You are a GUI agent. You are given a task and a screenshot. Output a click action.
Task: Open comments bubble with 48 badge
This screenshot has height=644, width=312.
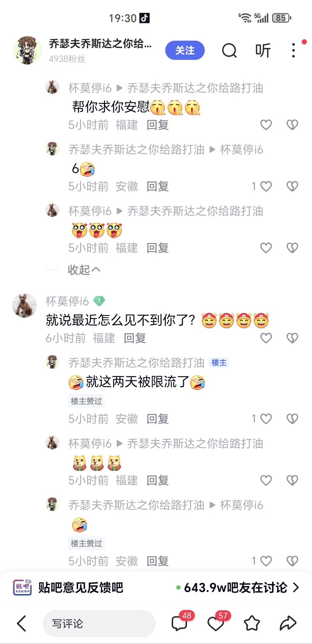click(x=179, y=623)
